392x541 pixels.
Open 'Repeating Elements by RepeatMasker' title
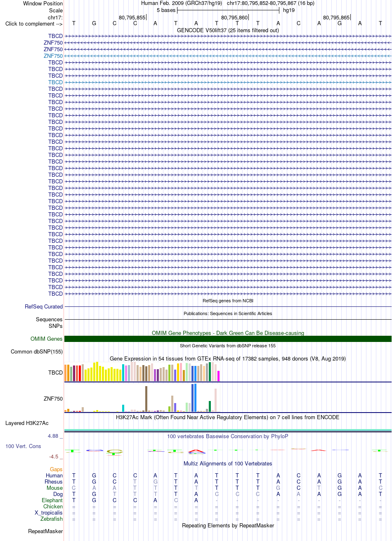[228, 525]
